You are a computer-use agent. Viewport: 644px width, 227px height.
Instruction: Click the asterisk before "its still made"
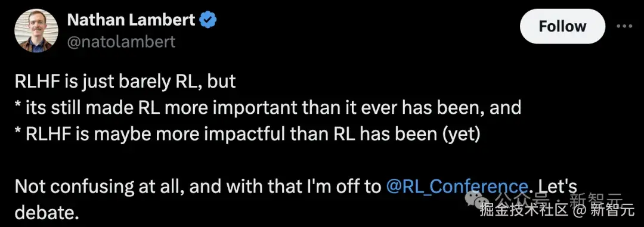18,105
